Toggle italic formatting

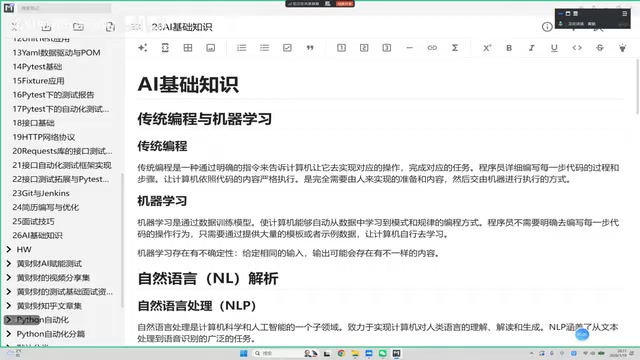pos(531,48)
